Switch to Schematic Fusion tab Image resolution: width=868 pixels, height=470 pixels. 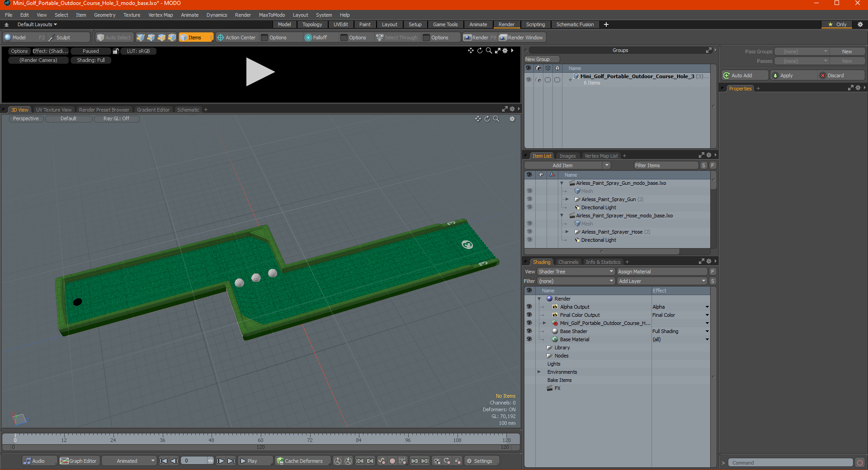575,24
